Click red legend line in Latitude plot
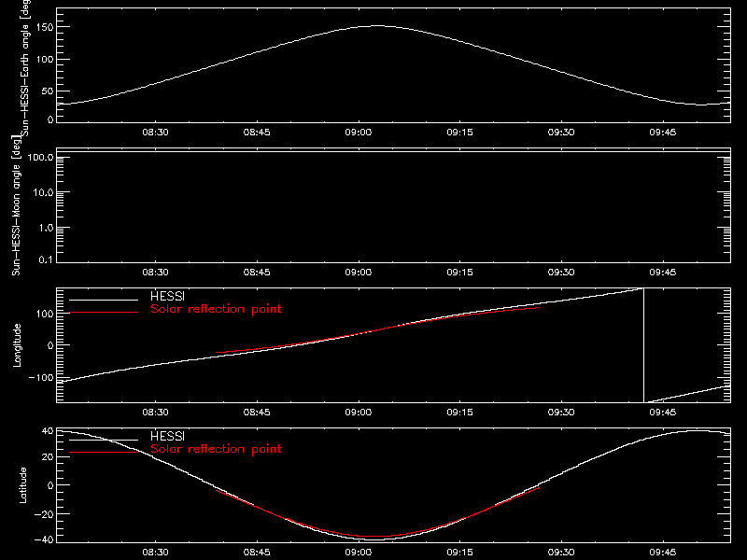Image resolution: width=747 pixels, height=560 pixels. pos(104,453)
